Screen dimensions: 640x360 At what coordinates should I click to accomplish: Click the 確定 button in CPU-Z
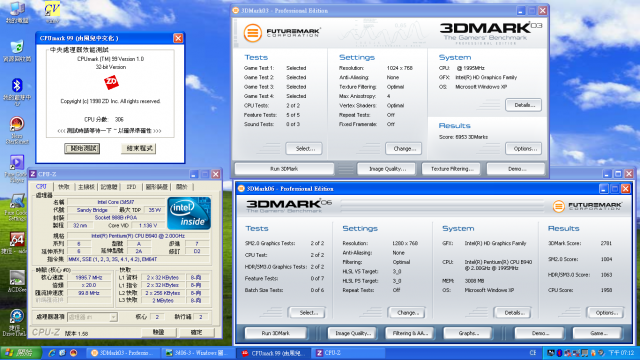(x=196, y=333)
